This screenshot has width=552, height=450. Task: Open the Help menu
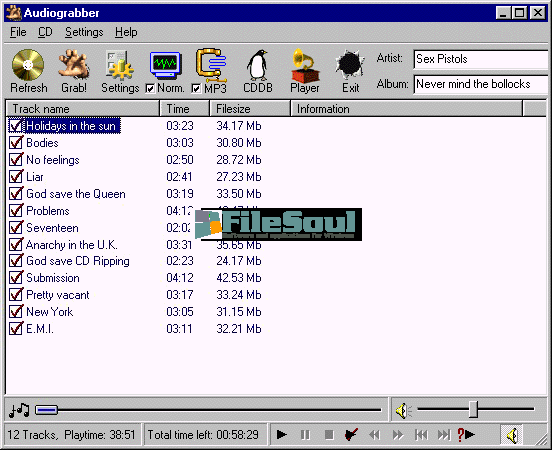click(126, 32)
